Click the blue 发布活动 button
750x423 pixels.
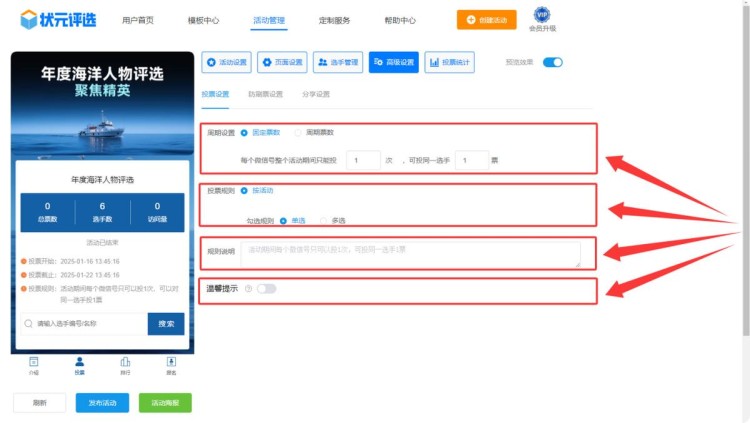point(102,402)
